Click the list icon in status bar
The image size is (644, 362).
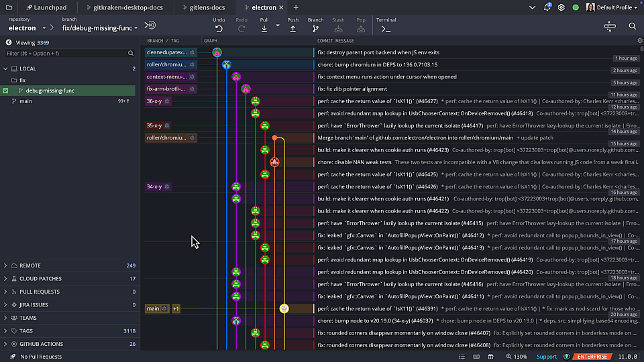tap(462, 357)
